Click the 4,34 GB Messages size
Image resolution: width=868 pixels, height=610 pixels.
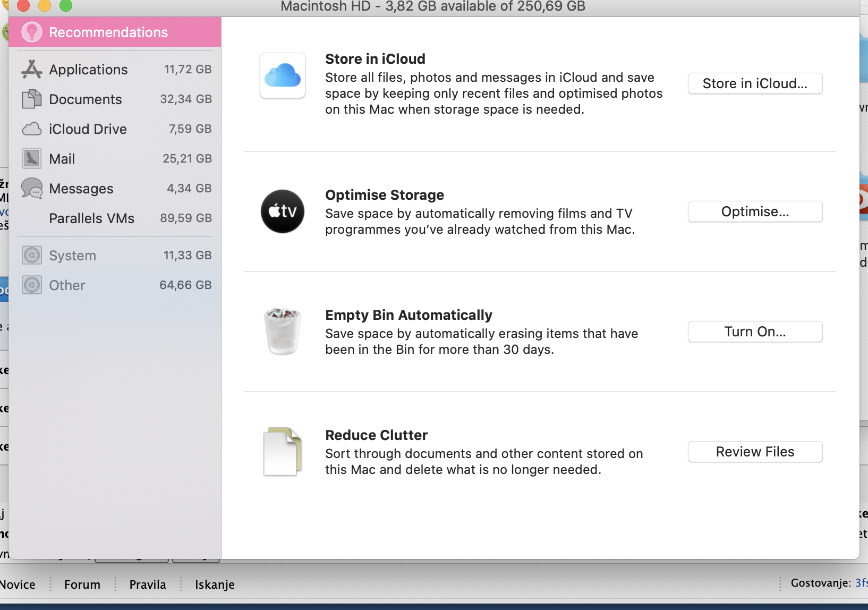189,189
